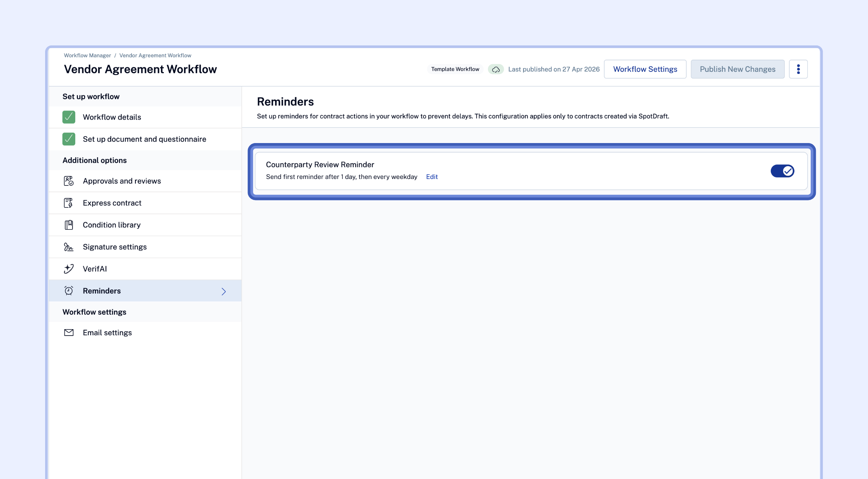Click the Condition library bookmark icon
This screenshot has width=868, height=479.
click(68, 225)
